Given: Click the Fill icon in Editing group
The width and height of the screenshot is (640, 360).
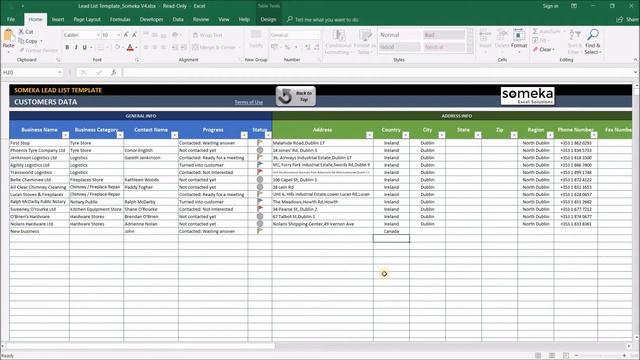Looking at the screenshot, I should point(535,40).
